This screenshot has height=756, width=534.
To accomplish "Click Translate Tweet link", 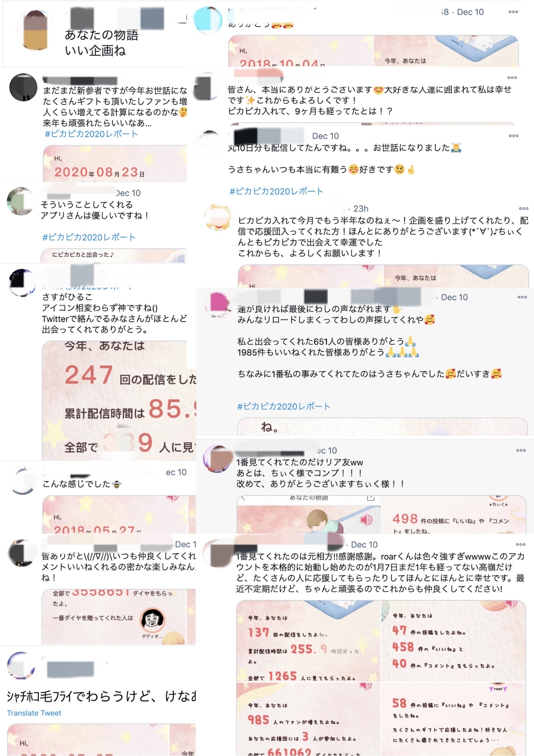I will (34, 713).
